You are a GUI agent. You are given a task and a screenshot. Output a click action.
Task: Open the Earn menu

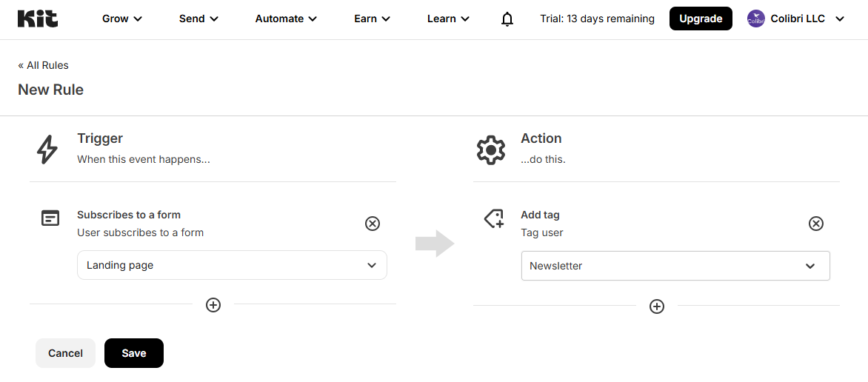click(x=372, y=19)
